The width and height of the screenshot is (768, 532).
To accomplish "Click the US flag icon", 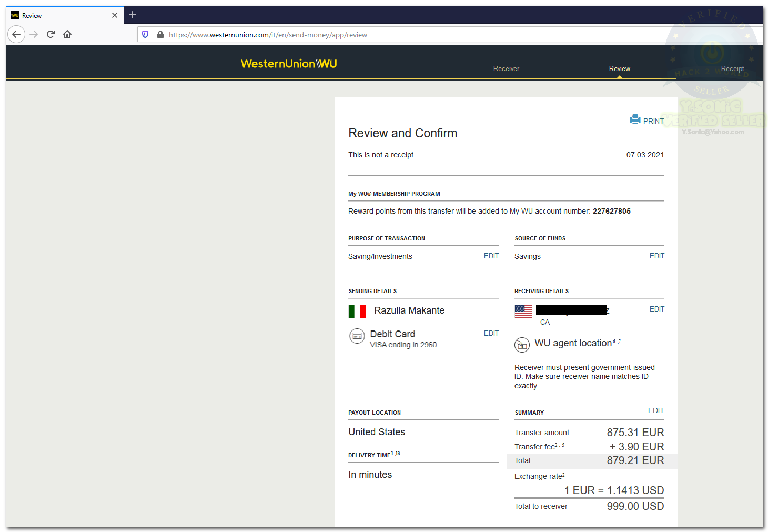I will [x=523, y=312].
